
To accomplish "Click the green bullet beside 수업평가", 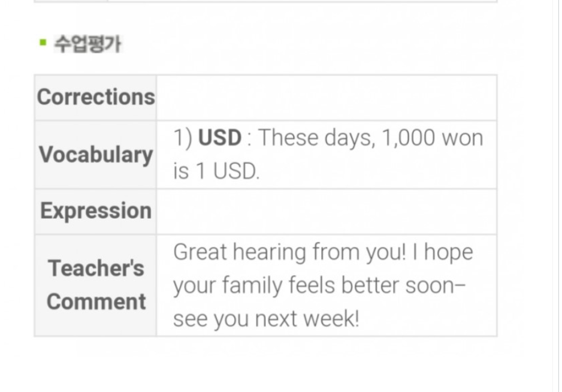I will point(43,43).
